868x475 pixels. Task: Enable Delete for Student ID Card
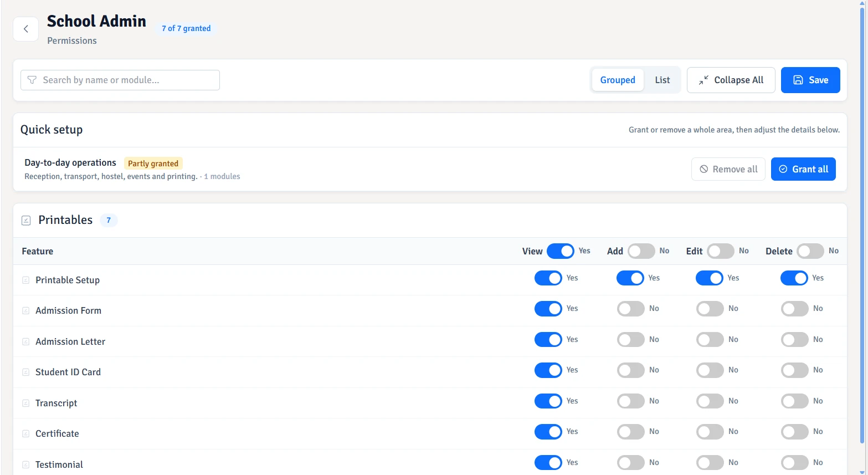pos(795,370)
